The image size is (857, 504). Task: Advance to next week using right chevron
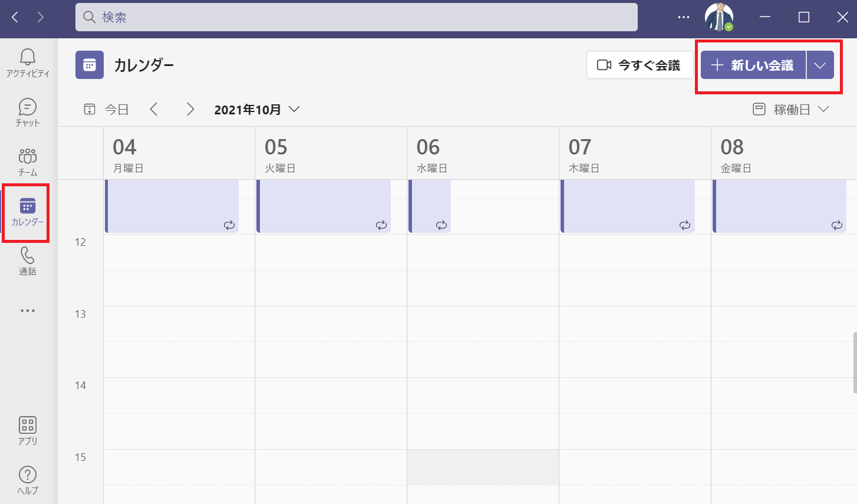tap(190, 110)
